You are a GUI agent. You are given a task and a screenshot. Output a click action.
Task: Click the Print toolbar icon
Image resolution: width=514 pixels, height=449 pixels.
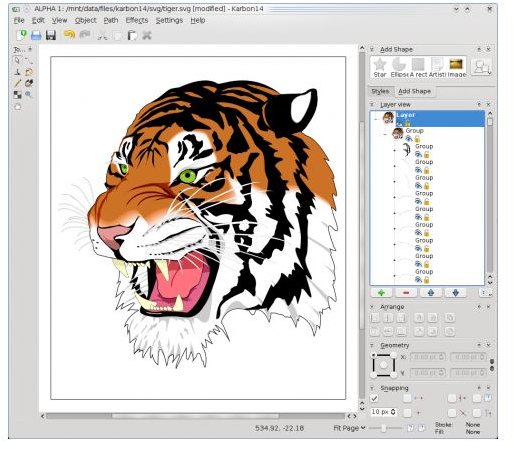pyautogui.click(x=36, y=35)
